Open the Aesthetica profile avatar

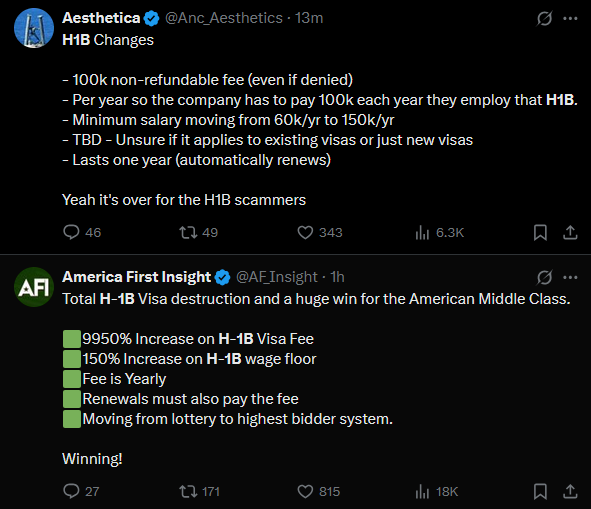(34, 28)
